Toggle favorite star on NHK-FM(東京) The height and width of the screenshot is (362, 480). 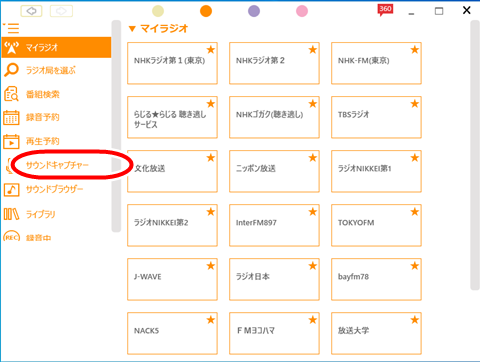tap(415, 50)
